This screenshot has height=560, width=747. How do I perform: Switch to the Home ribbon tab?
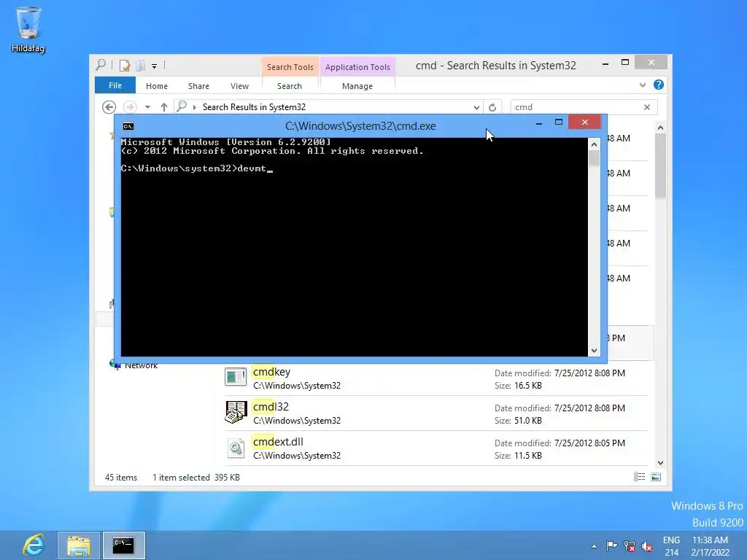[x=157, y=86]
